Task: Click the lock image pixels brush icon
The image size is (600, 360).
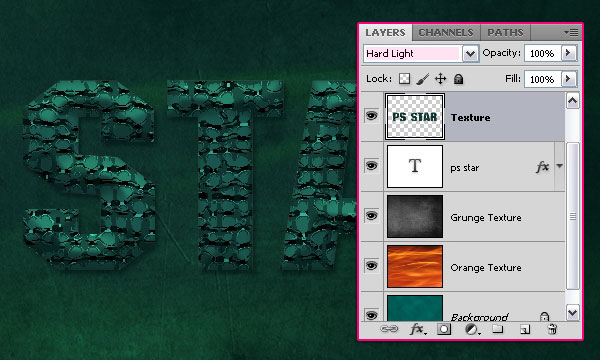Action: [422, 79]
